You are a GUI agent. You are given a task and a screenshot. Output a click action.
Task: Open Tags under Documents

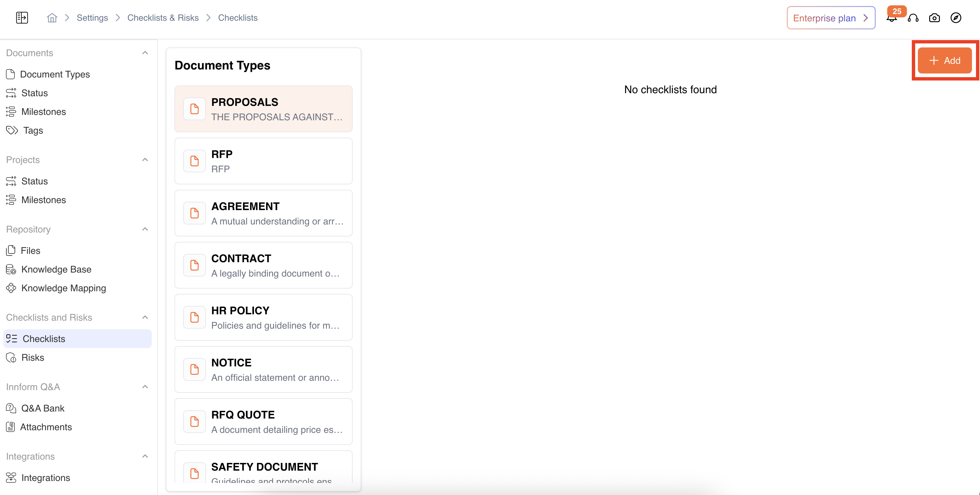pos(33,130)
